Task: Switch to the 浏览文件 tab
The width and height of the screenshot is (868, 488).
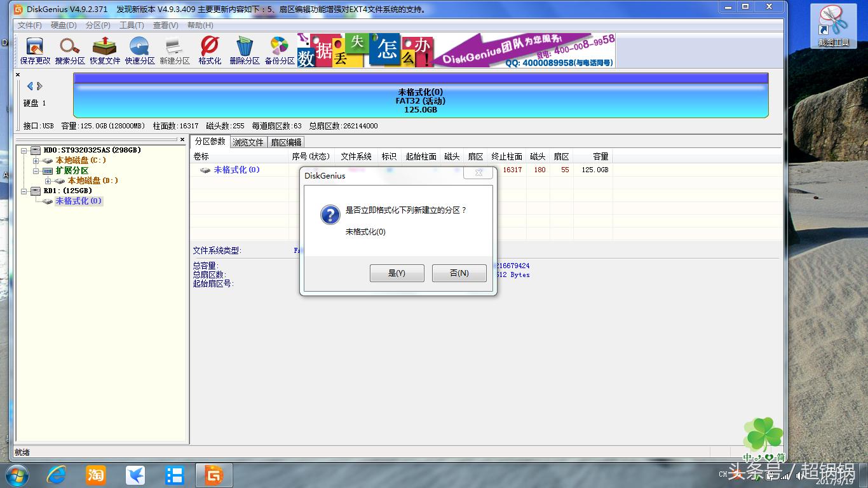Action: coord(248,142)
